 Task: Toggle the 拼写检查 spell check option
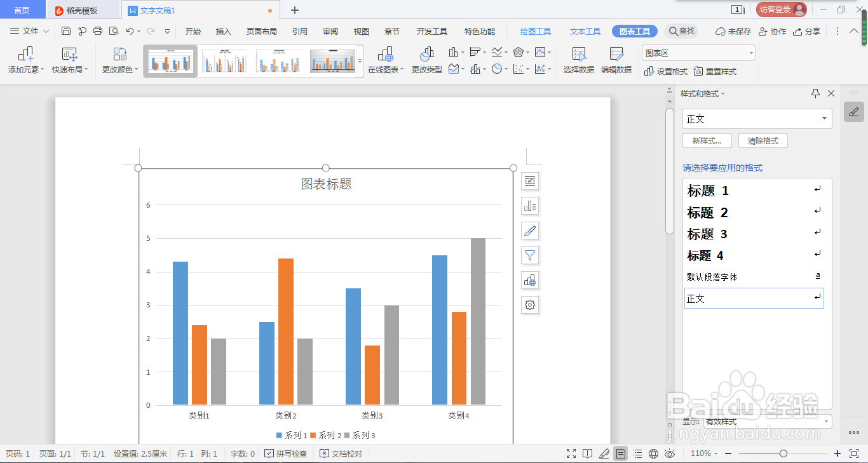point(286,453)
